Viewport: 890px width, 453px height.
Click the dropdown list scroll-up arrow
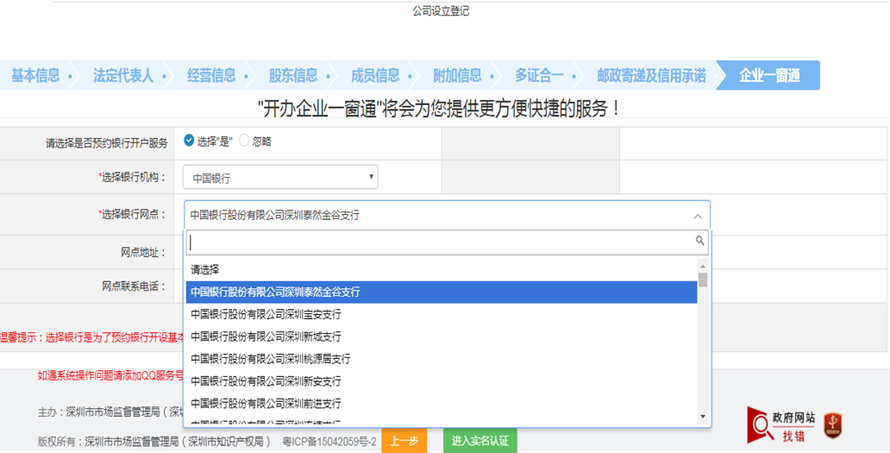(703, 267)
